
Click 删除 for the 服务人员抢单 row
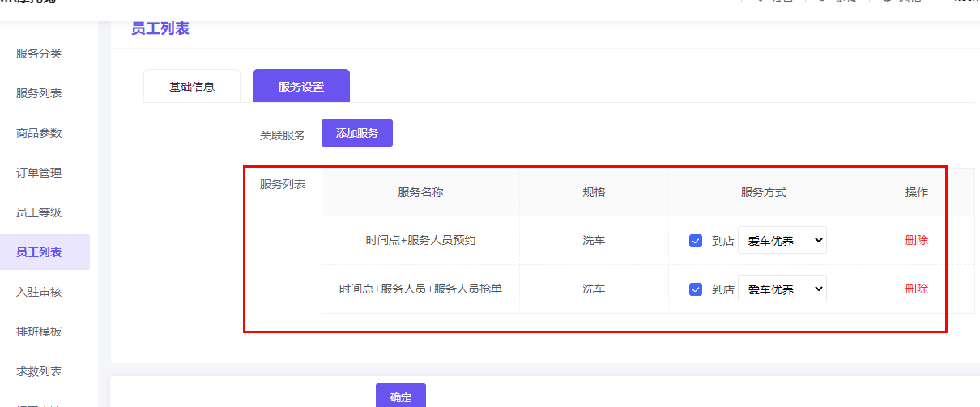917,289
